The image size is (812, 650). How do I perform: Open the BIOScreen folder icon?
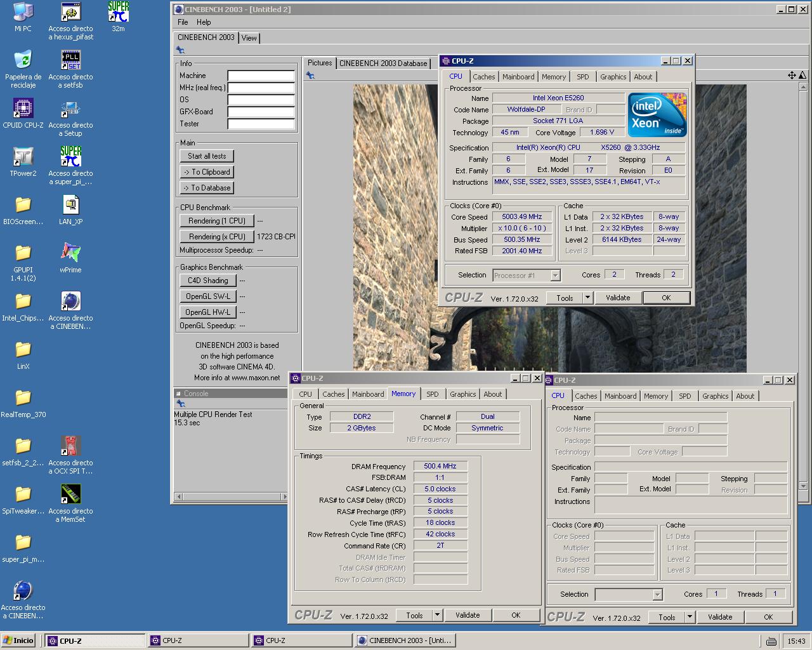[x=23, y=205]
